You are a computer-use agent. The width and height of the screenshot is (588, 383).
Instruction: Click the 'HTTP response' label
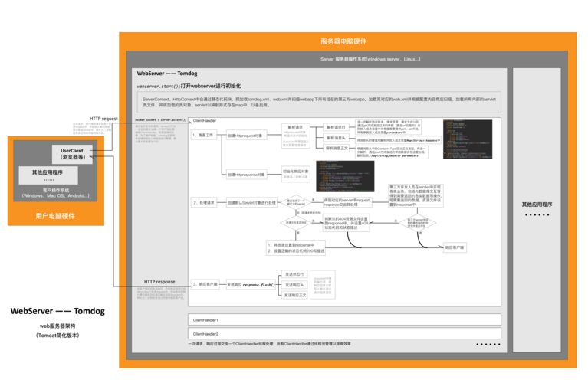coord(159,282)
